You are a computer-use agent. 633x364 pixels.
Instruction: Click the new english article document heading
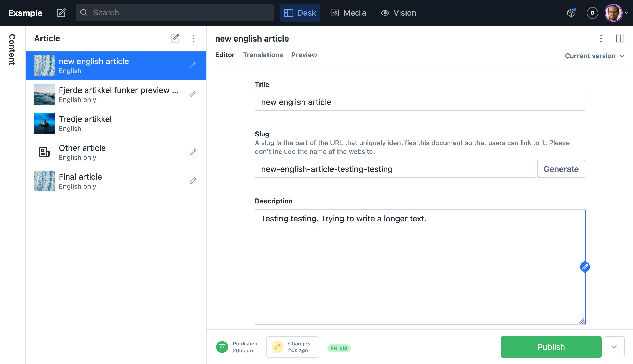pos(252,39)
